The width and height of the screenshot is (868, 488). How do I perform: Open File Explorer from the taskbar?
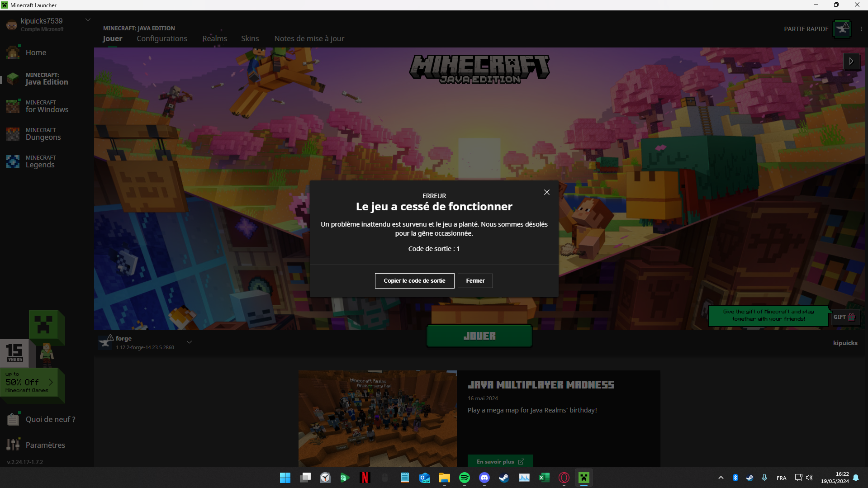[x=444, y=478]
